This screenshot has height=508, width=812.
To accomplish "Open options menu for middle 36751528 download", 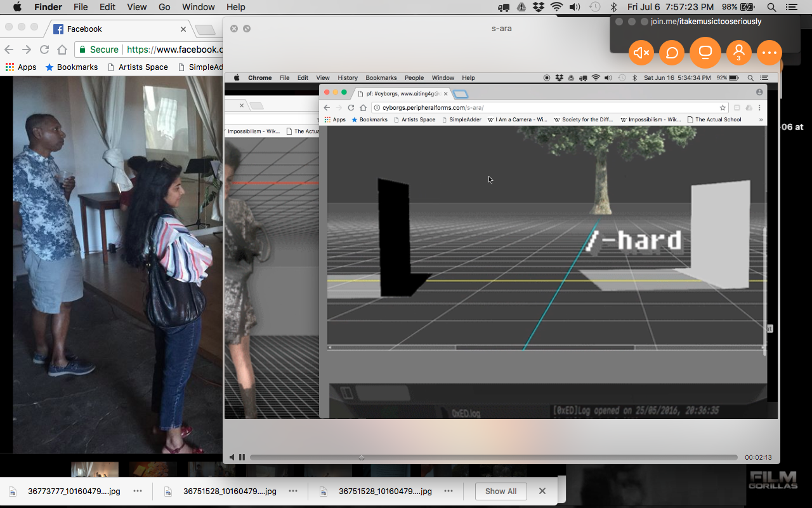I will pos(293,491).
